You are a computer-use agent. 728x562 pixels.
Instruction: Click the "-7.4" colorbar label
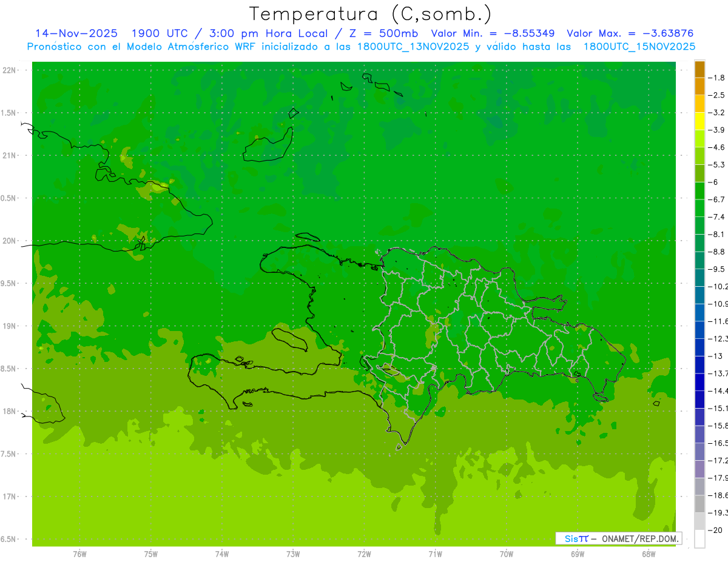tap(717, 216)
